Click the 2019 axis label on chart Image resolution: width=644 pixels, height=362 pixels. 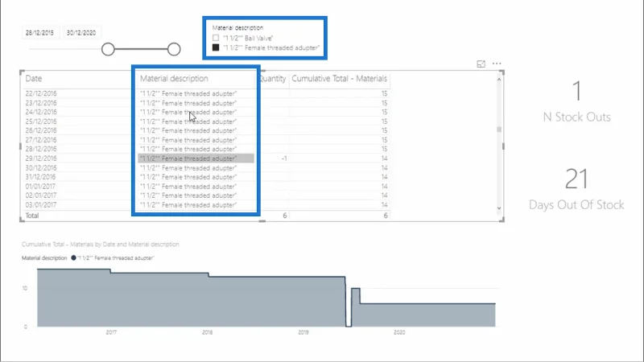coord(303,332)
